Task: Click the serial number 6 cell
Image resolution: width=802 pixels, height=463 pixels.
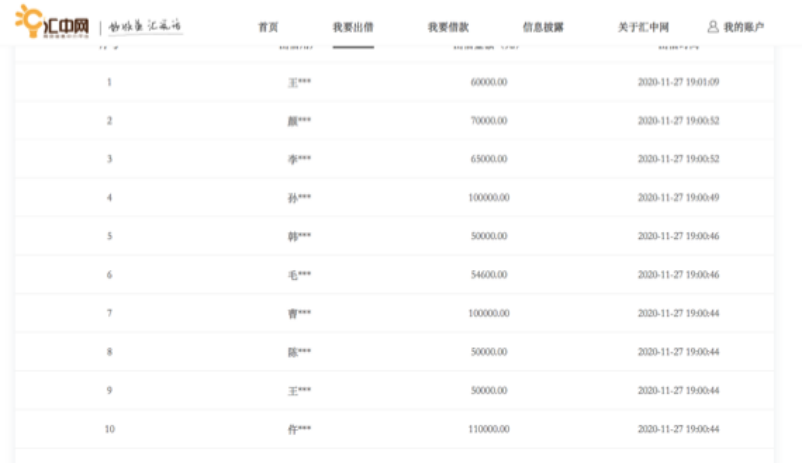Action: pyautogui.click(x=109, y=275)
